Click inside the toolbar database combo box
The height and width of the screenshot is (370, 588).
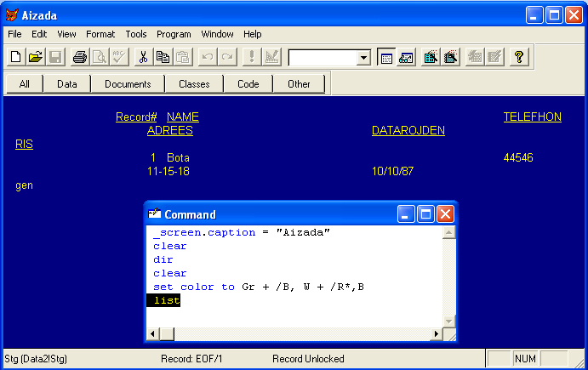pyautogui.click(x=323, y=58)
